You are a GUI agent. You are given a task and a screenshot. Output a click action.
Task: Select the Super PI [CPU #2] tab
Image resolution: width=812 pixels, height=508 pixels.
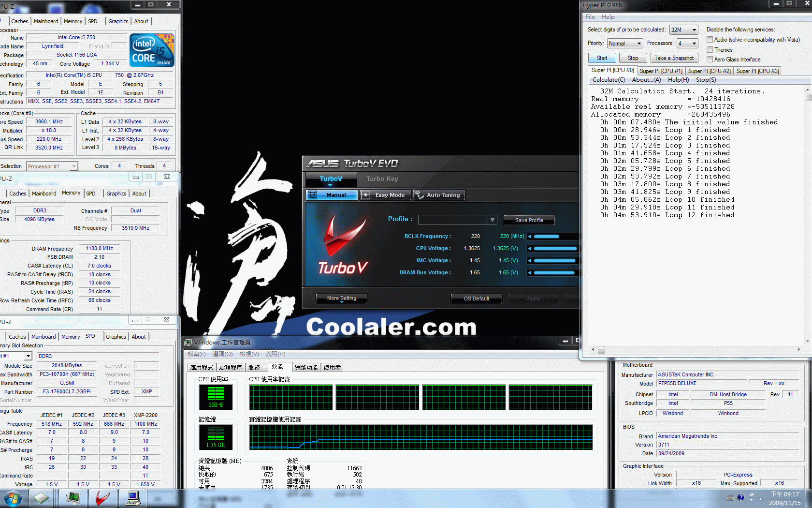pos(709,71)
